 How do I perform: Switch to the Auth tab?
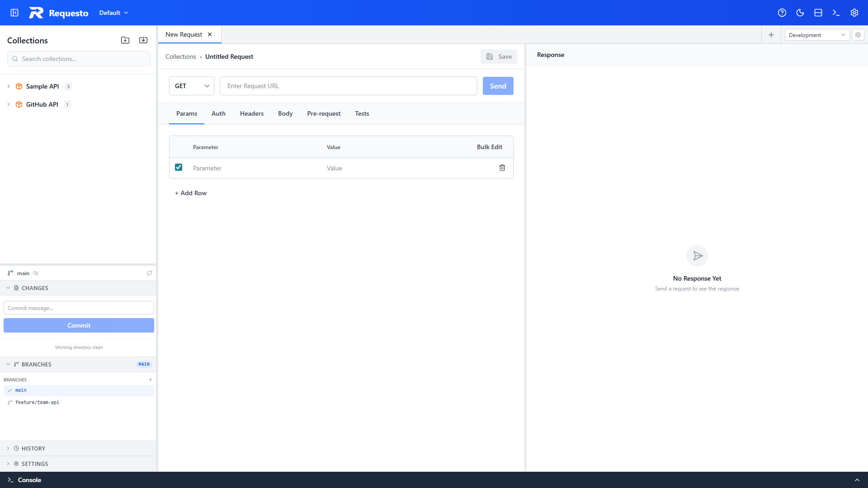click(218, 113)
